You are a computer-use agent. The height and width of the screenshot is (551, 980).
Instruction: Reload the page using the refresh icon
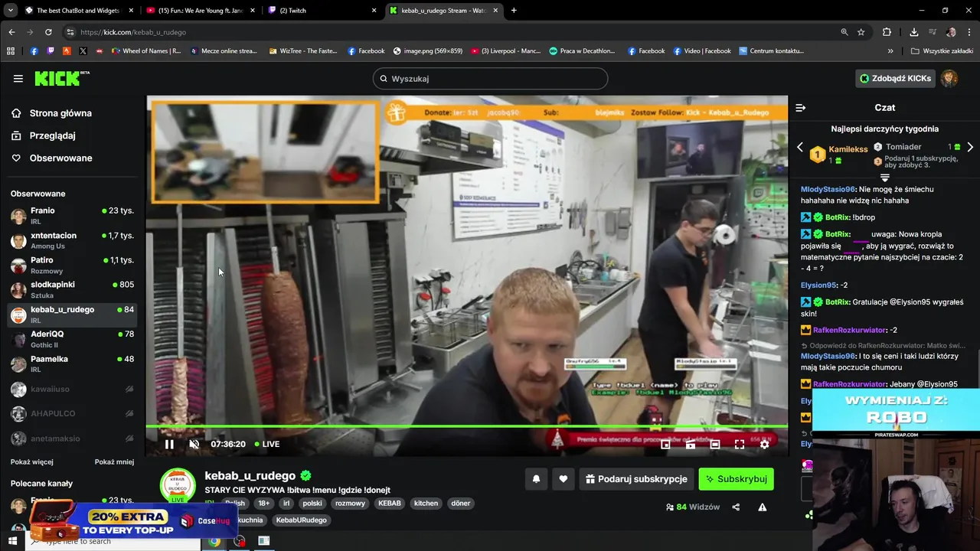[48, 32]
